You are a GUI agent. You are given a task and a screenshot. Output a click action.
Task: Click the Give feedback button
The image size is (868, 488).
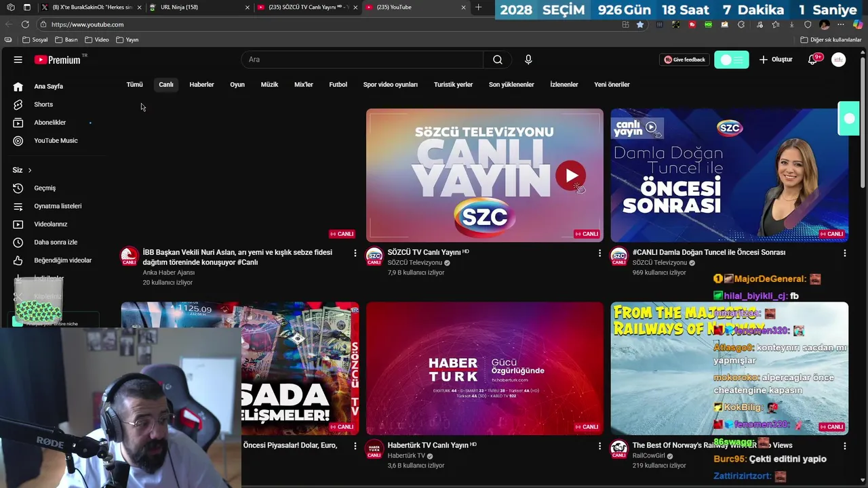click(x=684, y=60)
